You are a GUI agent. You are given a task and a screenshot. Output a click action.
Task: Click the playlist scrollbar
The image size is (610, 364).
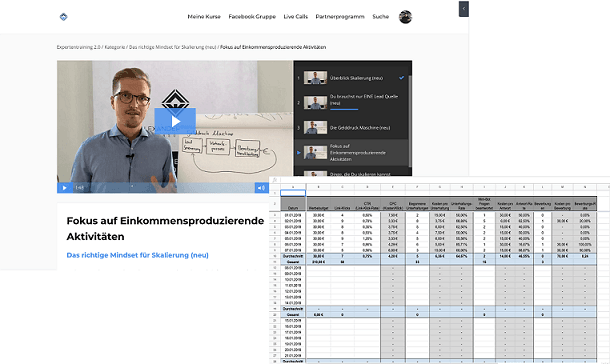(410, 121)
